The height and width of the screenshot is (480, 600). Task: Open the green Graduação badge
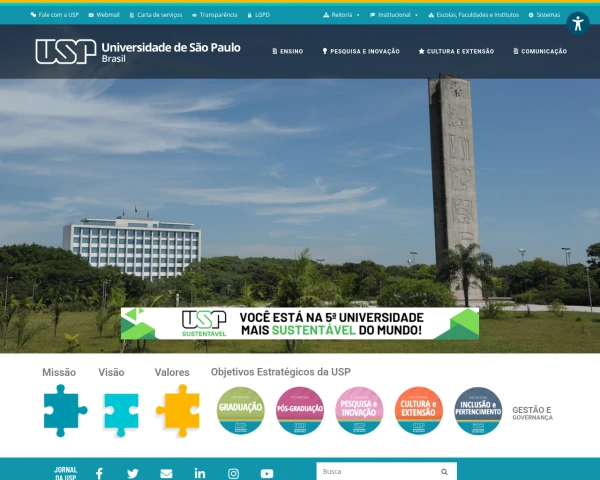(x=240, y=410)
